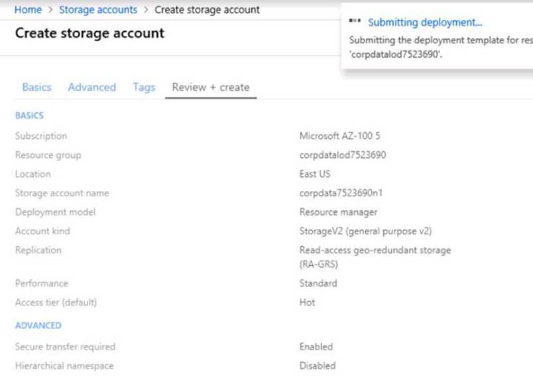
Task: Click the deployment progress dots icon
Action: (x=355, y=21)
